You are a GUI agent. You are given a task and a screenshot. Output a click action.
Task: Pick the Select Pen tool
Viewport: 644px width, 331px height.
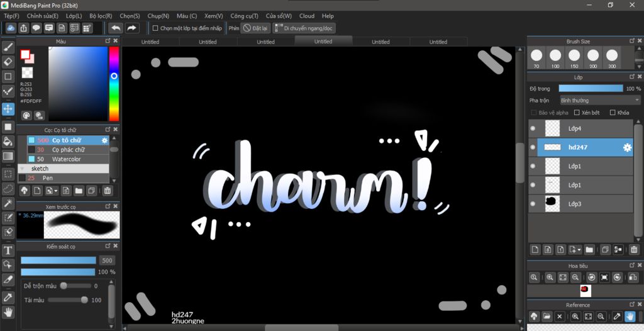8,218
